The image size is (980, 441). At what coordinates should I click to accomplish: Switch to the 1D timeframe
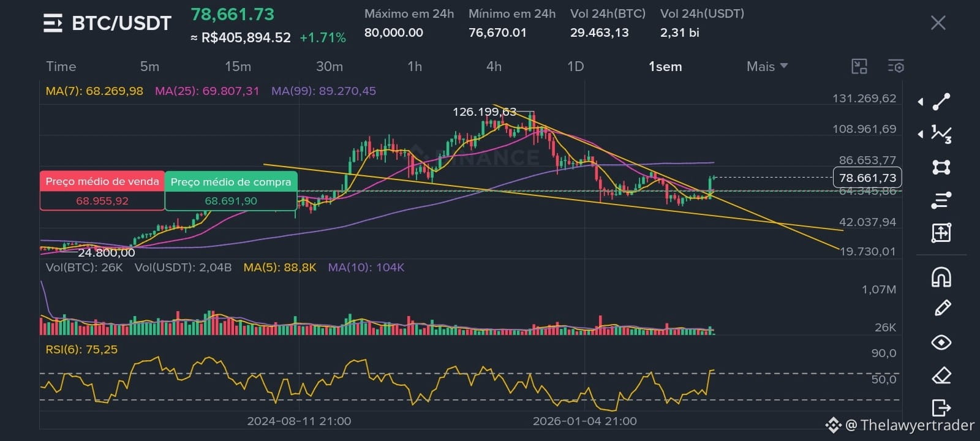point(575,66)
